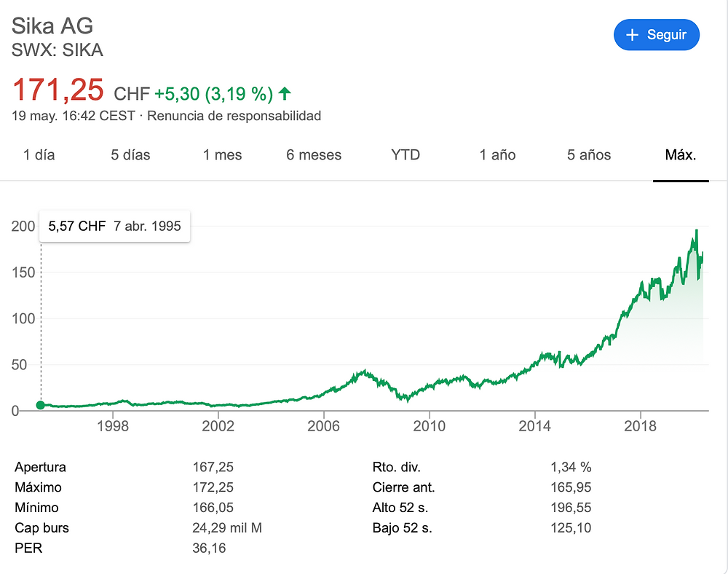The image size is (728, 574).
Task: Click the 2002 x-axis label
Action: pos(218,426)
